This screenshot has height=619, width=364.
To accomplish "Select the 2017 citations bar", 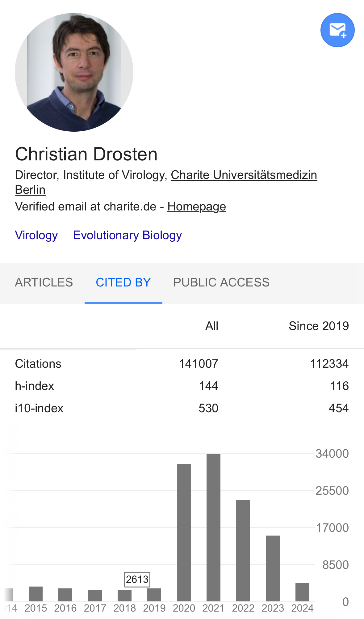I will [95, 596].
